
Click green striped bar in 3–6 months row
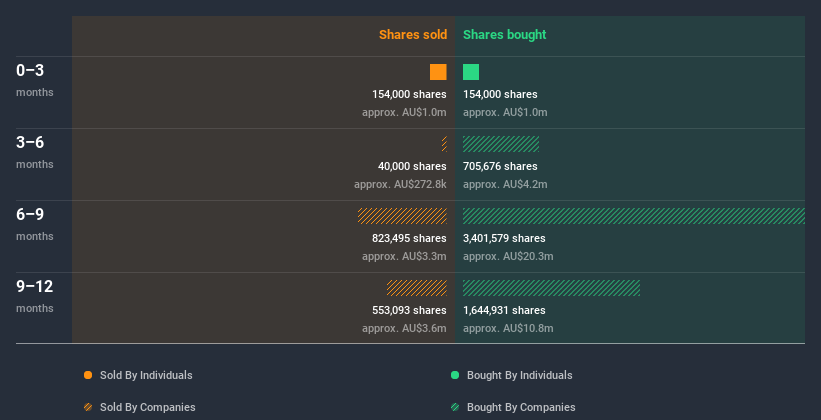pyautogui.click(x=501, y=144)
